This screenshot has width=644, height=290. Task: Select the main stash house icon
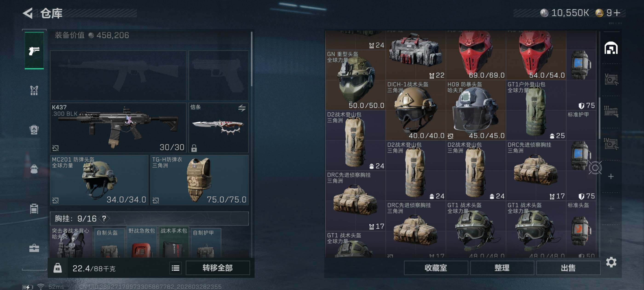611,48
